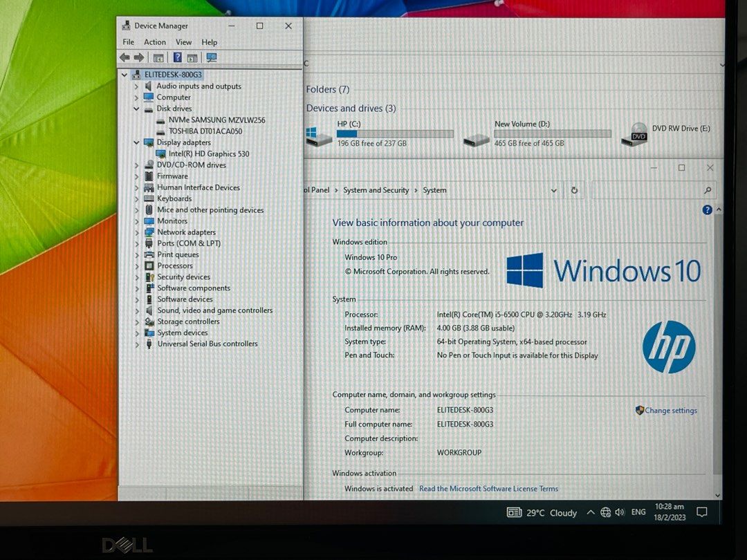Screen dimensions: 747x560
Task: Open the DVD RW Drive (E:) icon
Action: pos(636,133)
